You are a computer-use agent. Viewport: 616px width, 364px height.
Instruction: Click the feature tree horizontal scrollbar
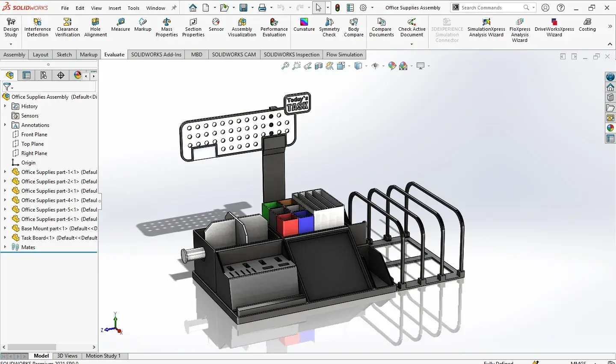click(x=32, y=347)
